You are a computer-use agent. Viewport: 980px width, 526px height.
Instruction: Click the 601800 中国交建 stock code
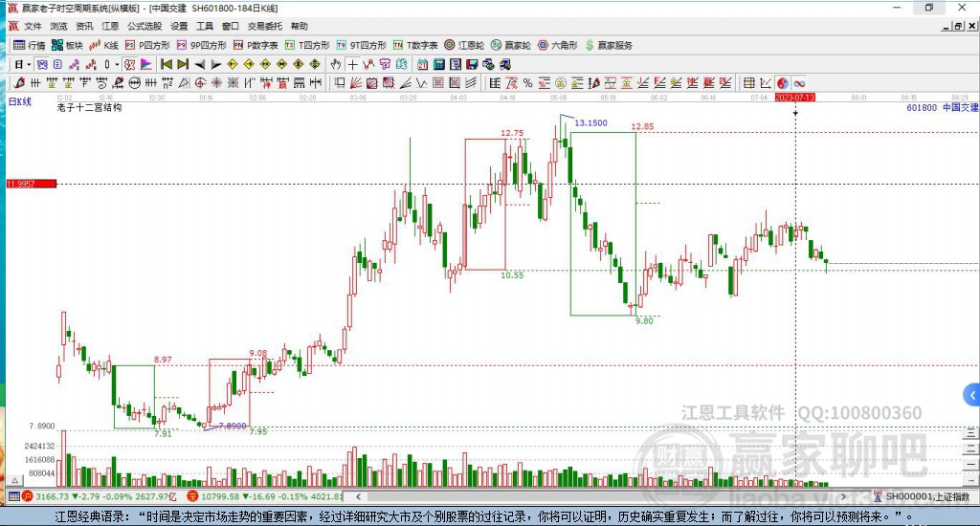pyautogui.click(x=943, y=107)
